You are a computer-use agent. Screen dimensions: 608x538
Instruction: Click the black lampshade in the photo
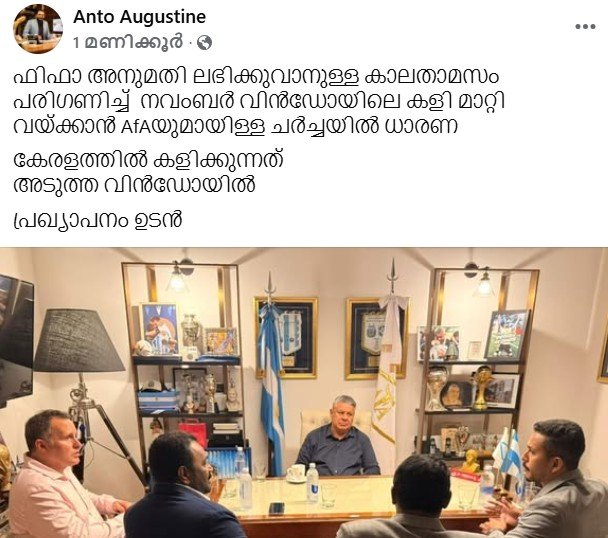click(78, 341)
